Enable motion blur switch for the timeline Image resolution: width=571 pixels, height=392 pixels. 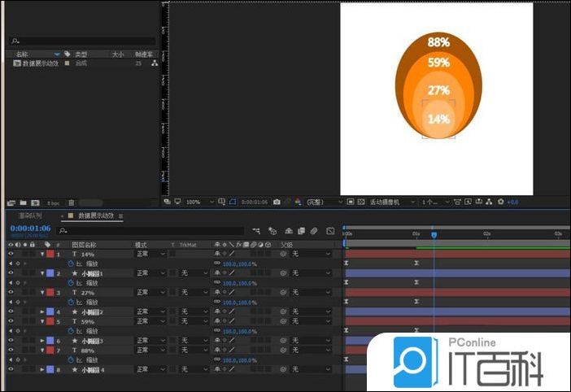coord(313,231)
